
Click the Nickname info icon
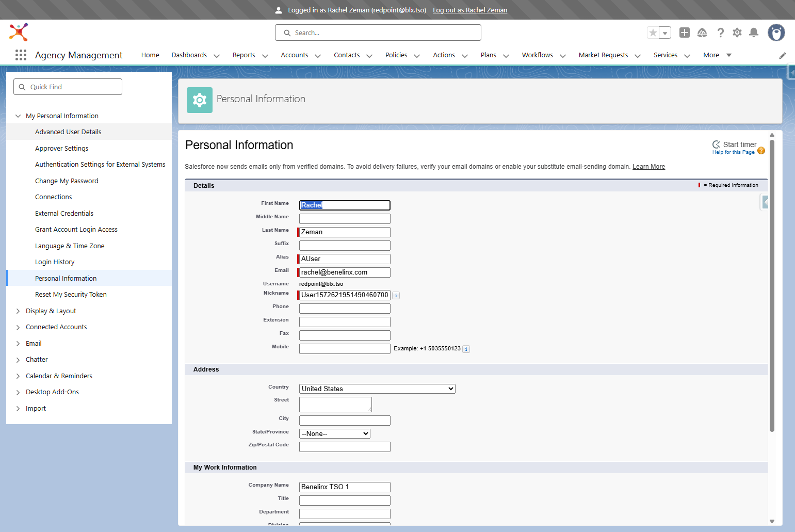[x=396, y=296]
